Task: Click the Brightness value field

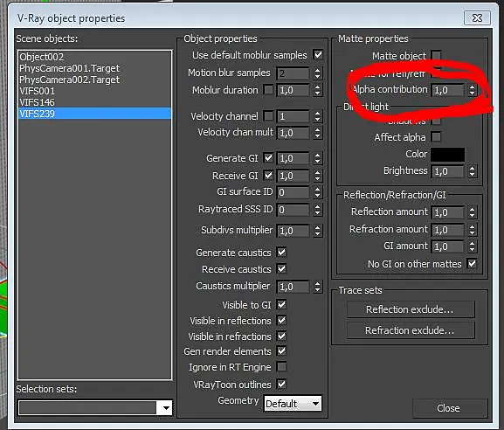Action: point(448,171)
